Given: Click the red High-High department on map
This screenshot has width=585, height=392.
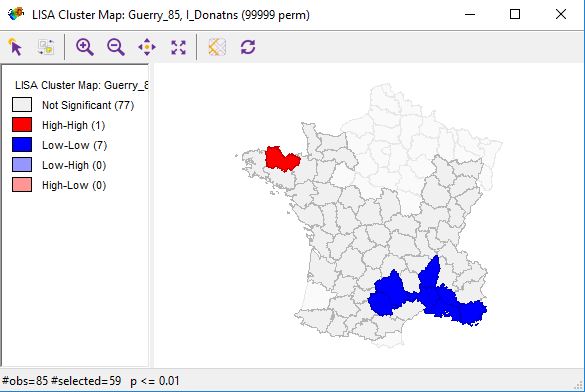Looking at the screenshot, I should tap(282, 159).
